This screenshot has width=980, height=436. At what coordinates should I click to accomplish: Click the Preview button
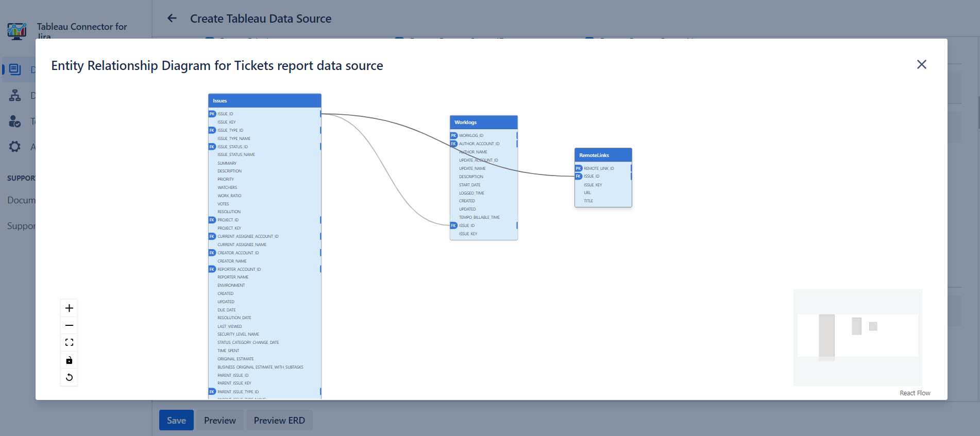click(x=219, y=420)
